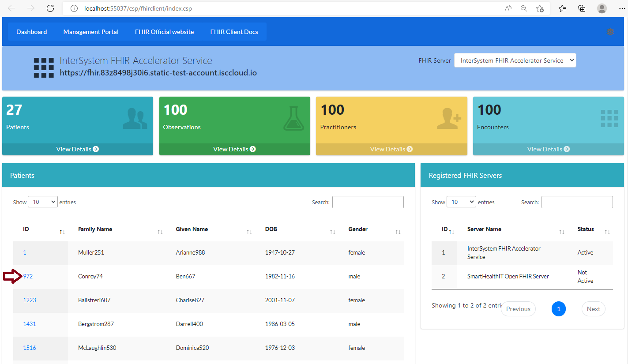628x364 pixels.
Task: Click given name Ben667
Action: pyautogui.click(x=185, y=276)
